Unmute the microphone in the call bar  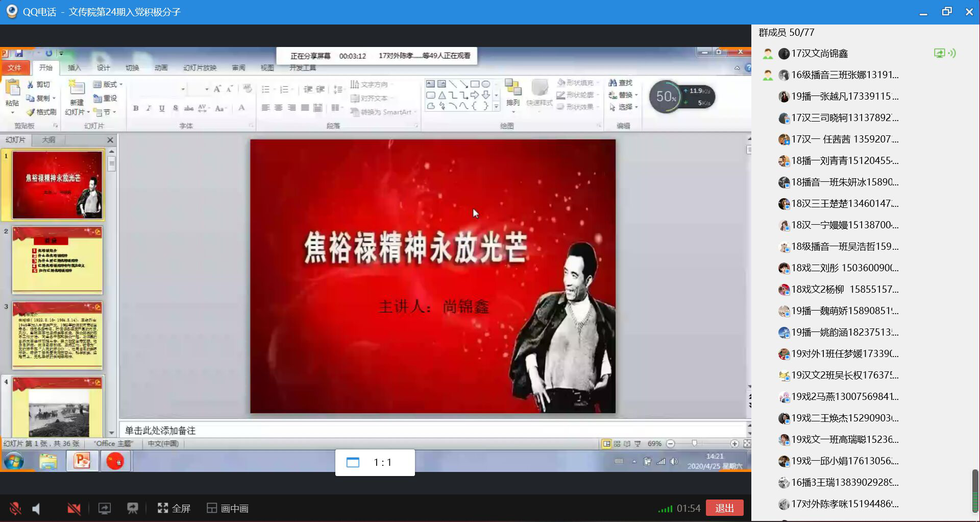click(15, 508)
